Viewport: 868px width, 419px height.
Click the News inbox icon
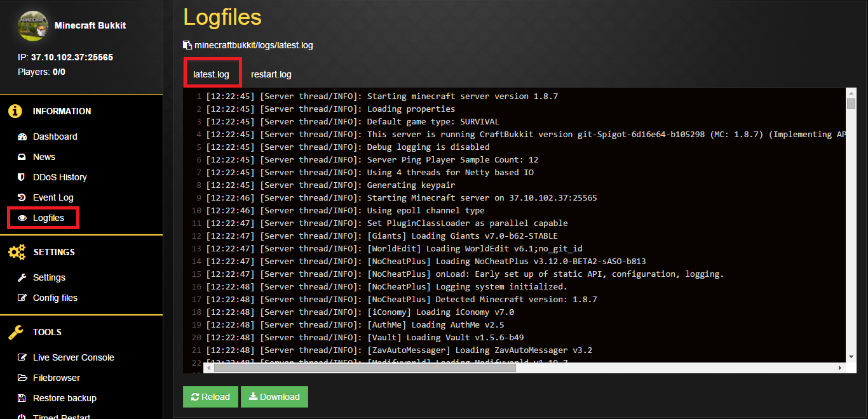pyautogui.click(x=22, y=157)
